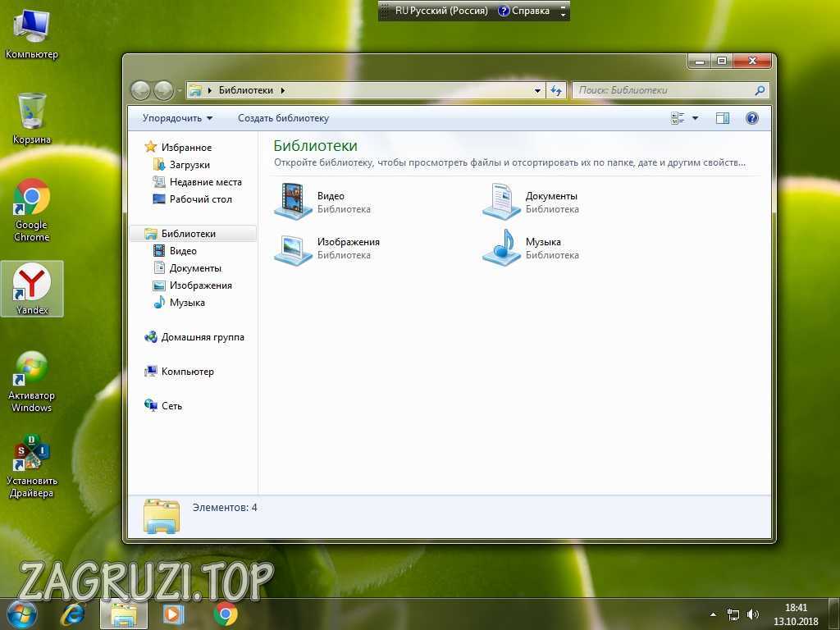Click the Справка help icon in language bar

(x=504, y=11)
